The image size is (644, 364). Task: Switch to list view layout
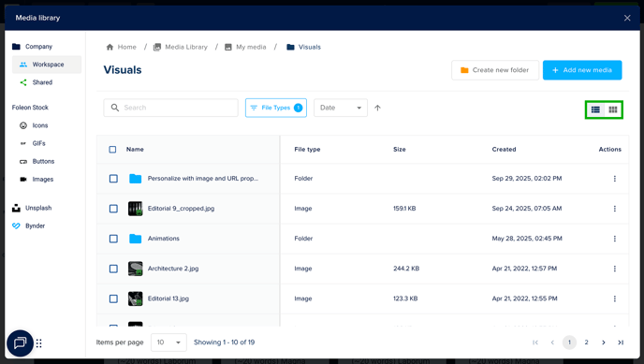(x=595, y=109)
